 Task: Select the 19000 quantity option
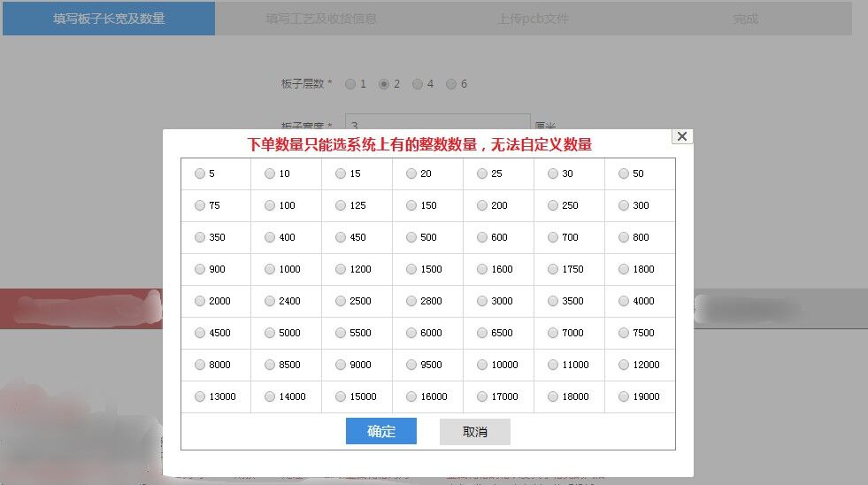pyautogui.click(x=624, y=397)
